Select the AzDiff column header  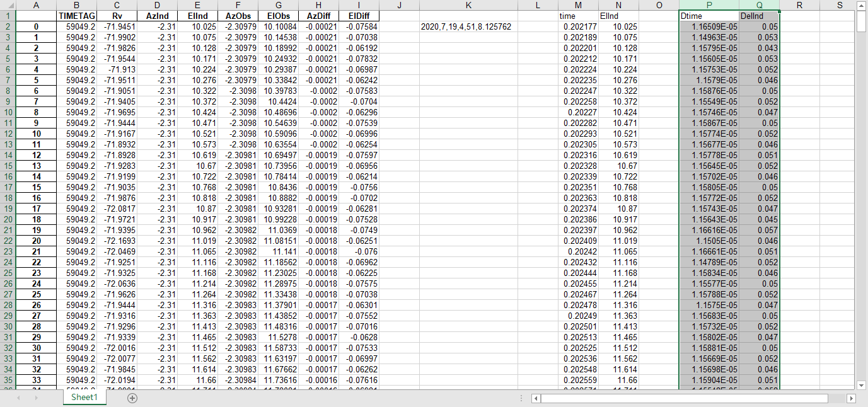[318, 6]
